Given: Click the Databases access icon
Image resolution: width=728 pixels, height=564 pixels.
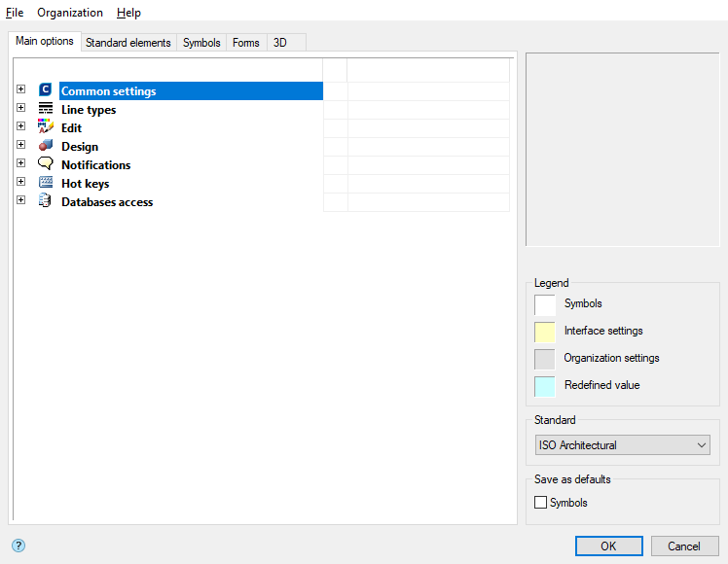Looking at the screenshot, I should (45, 201).
